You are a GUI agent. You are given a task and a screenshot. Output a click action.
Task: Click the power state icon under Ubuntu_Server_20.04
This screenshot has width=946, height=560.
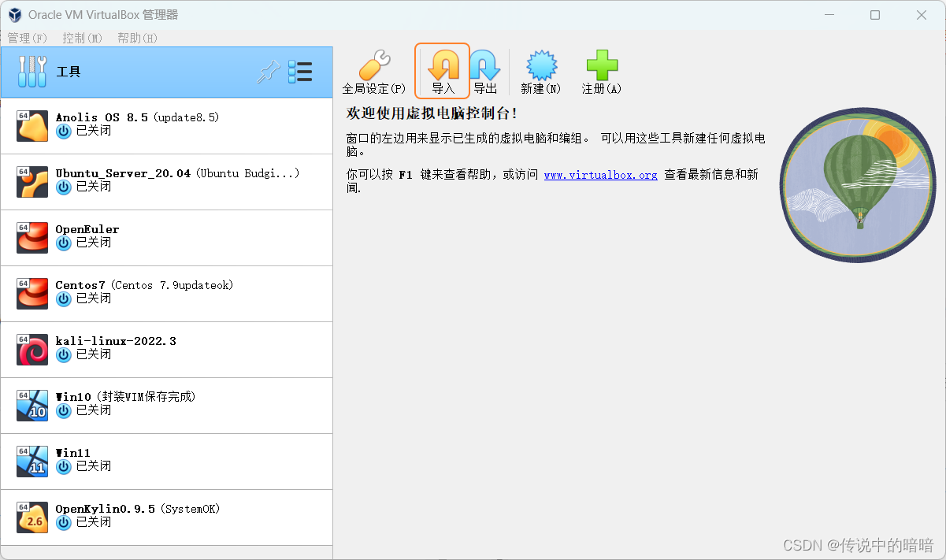(64, 187)
